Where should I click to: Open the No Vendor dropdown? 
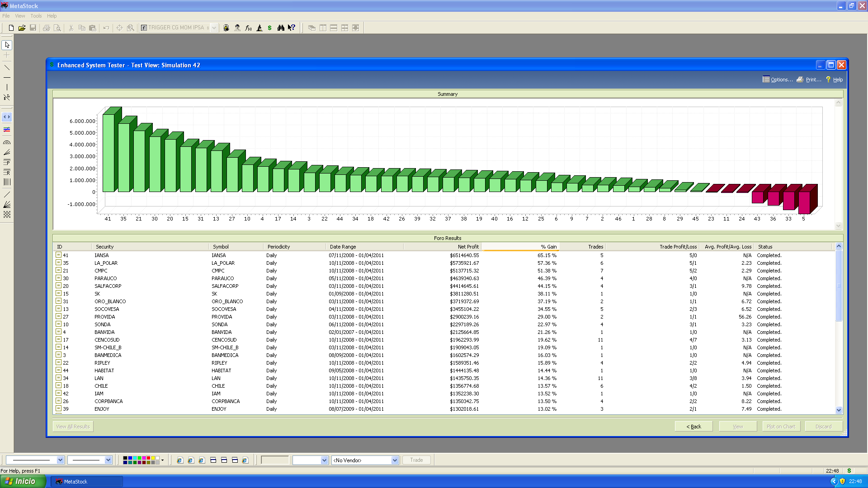395,460
